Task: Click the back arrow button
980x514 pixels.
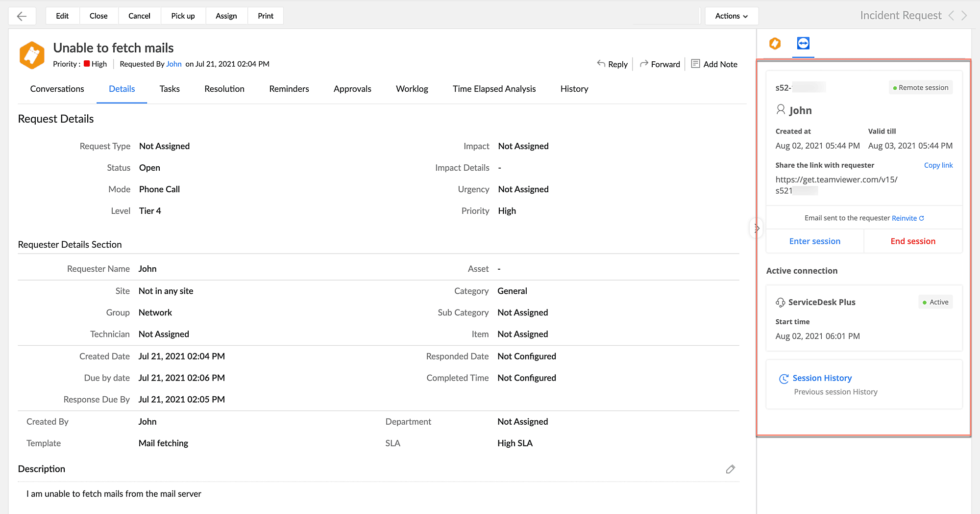Action: pos(22,16)
